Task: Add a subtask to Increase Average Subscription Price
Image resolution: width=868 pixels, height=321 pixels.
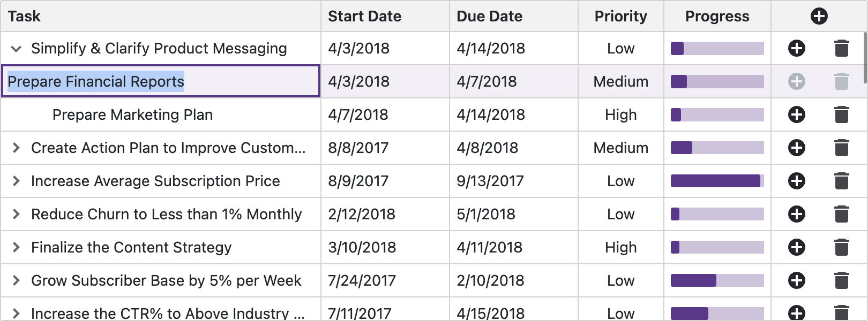Action: 796,181
